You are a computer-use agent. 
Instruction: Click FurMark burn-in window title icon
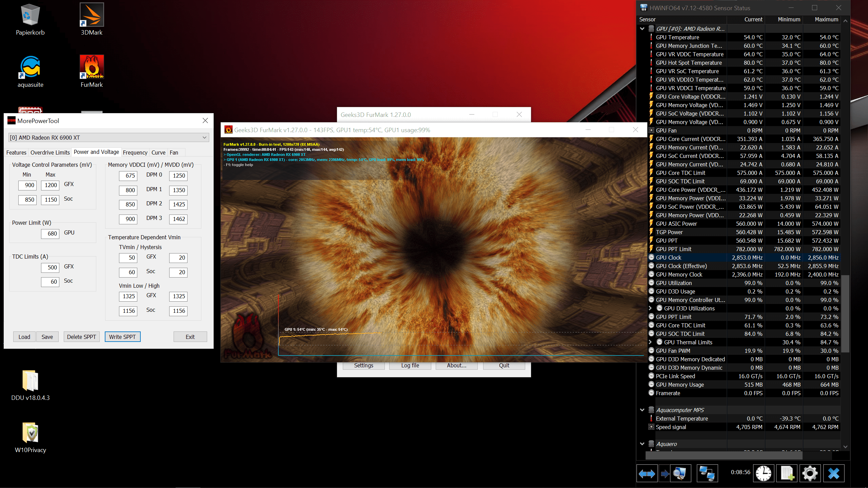[229, 130]
